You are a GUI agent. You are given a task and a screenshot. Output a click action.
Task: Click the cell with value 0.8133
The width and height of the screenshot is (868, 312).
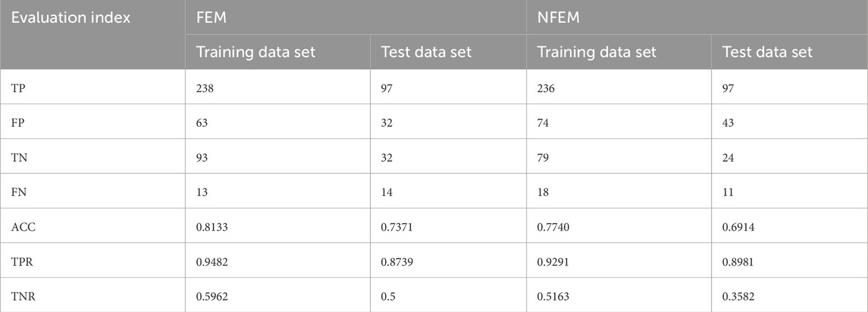(277, 225)
